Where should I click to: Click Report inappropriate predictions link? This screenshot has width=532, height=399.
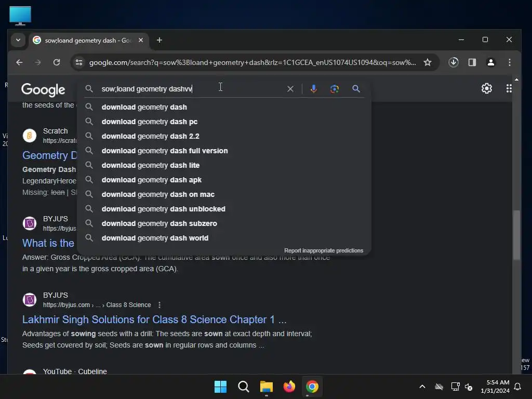[x=323, y=251]
